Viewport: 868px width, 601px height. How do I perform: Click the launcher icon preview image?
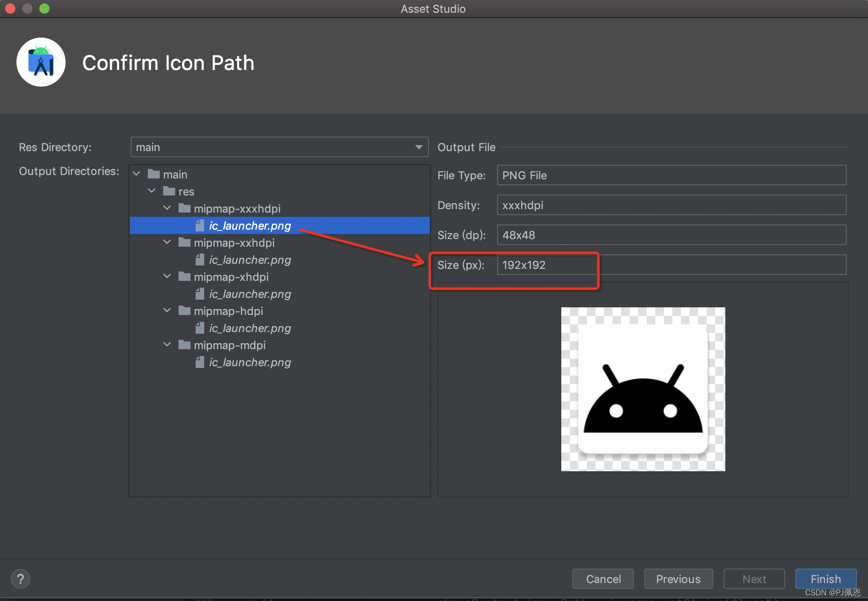point(643,389)
